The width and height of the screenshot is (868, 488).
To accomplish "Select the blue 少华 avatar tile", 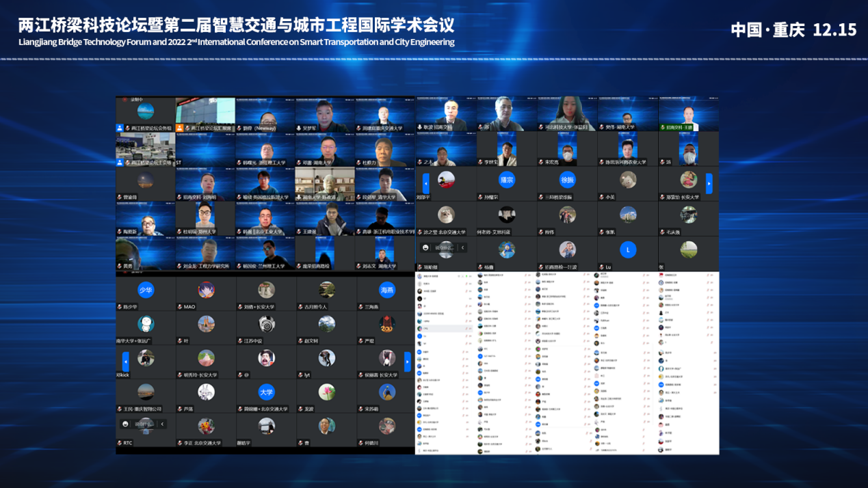I will tap(146, 290).
